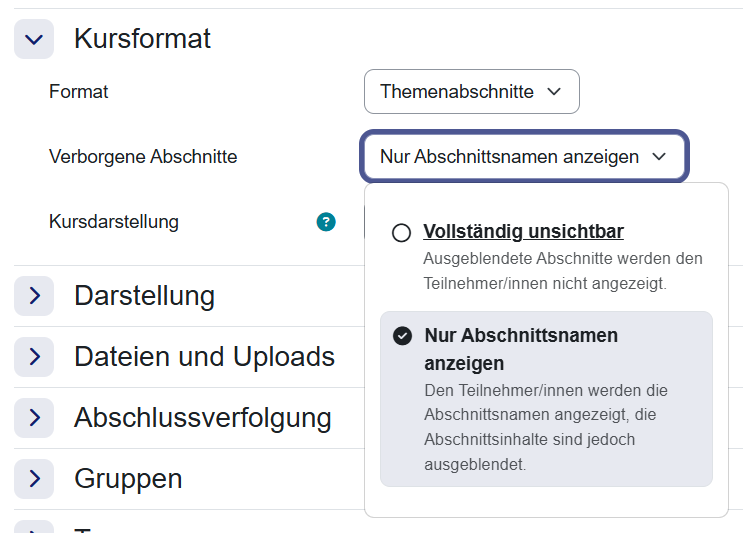The width and height of the screenshot is (743, 533).
Task: Expand the Abschlussverfolgung section chevron
Action: [x=34, y=418]
